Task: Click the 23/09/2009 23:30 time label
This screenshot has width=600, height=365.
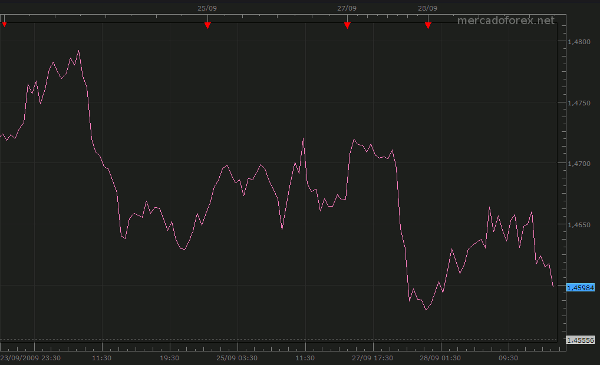Action: click(30, 358)
